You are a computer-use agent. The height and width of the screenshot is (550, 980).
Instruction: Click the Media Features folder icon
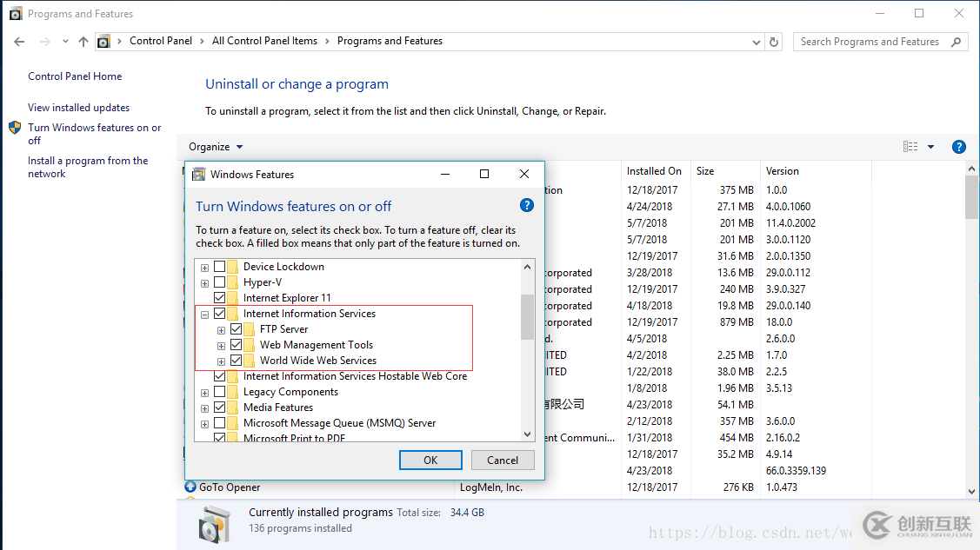(233, 407)
